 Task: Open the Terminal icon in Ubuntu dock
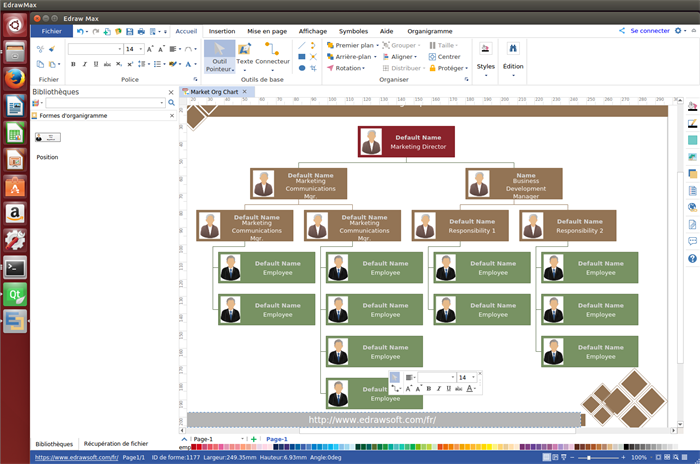[x=15, y=268]
